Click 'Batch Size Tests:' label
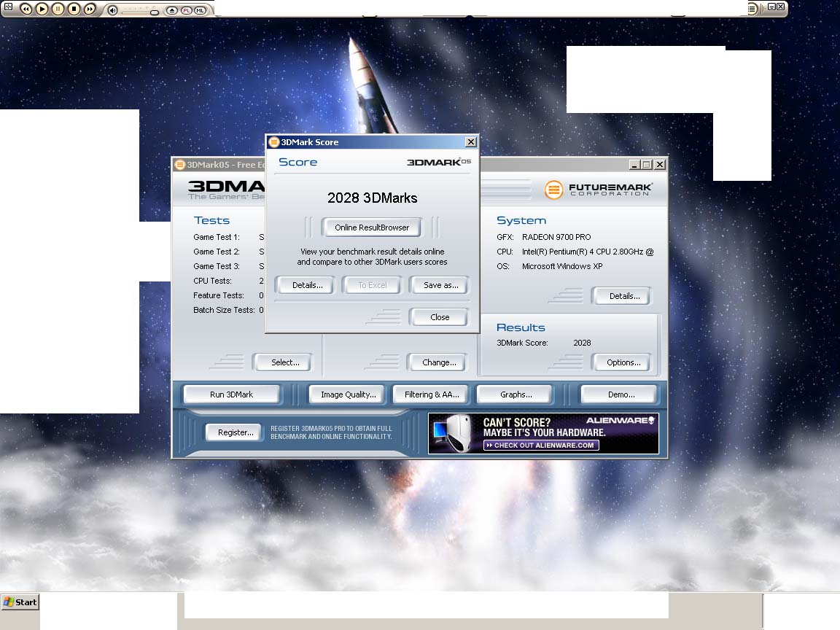The width and height of the screenshot is (840, 630). click(x=224, y=310)
